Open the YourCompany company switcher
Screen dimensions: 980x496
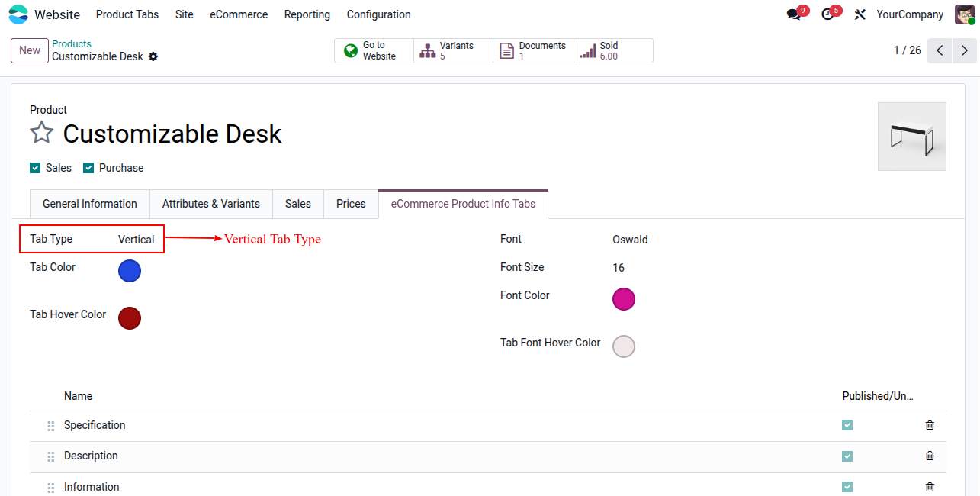pos(910,14)
